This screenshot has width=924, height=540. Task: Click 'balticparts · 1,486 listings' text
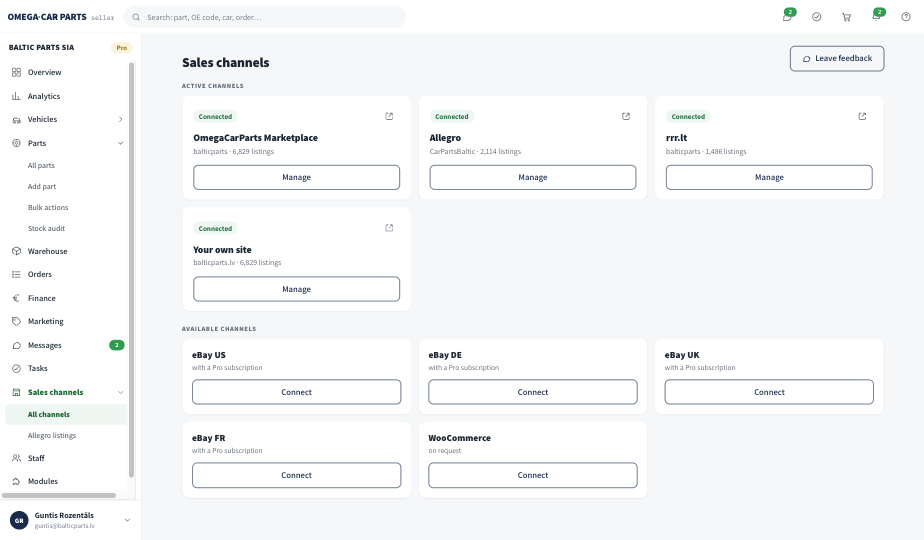(x=706, y=152)
